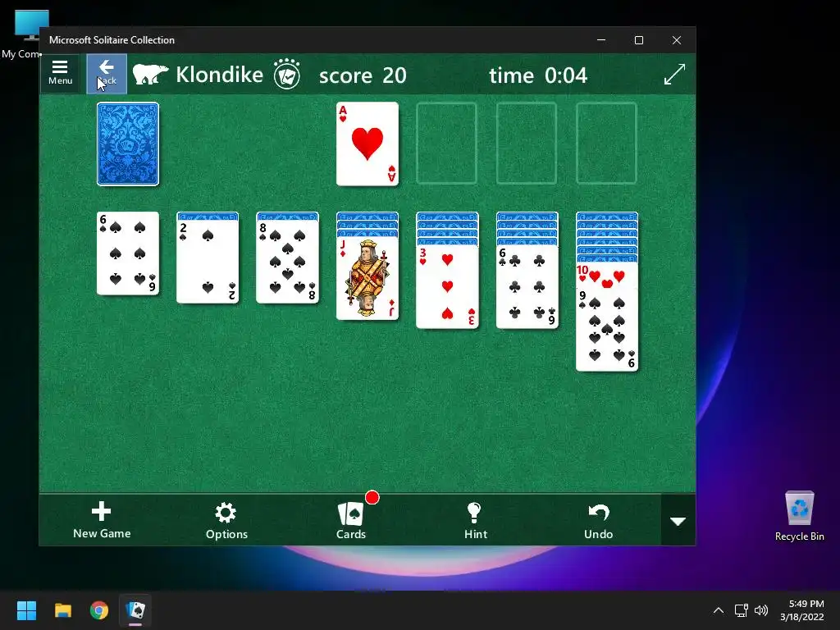
Task: Open the network status tray icon
Action: coord(741,610)
